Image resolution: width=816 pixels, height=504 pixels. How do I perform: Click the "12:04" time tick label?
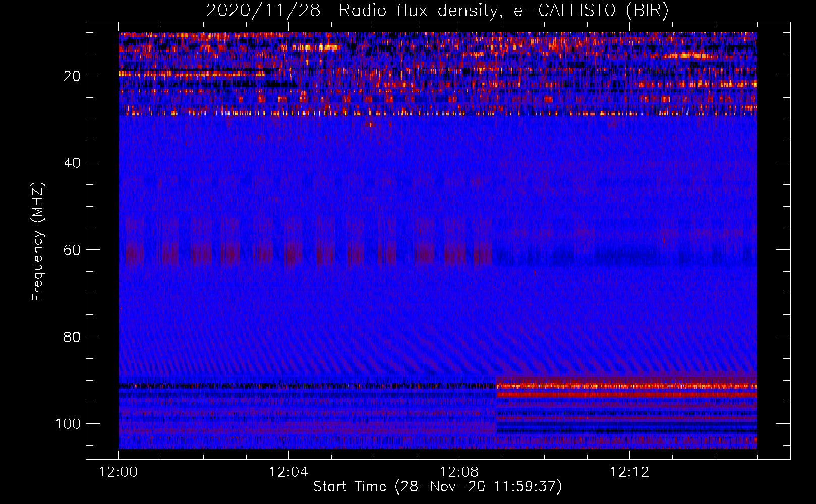(288, 472)
